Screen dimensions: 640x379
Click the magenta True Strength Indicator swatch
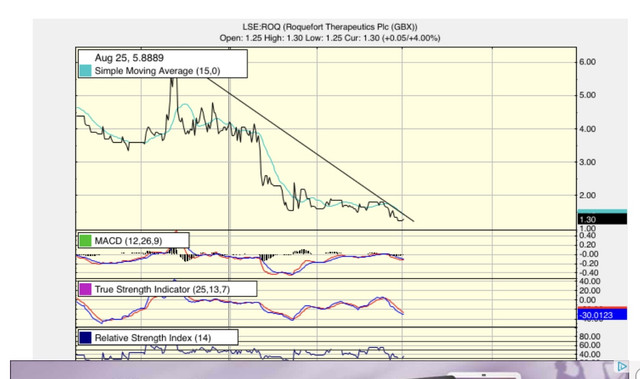tap(85, 289)
